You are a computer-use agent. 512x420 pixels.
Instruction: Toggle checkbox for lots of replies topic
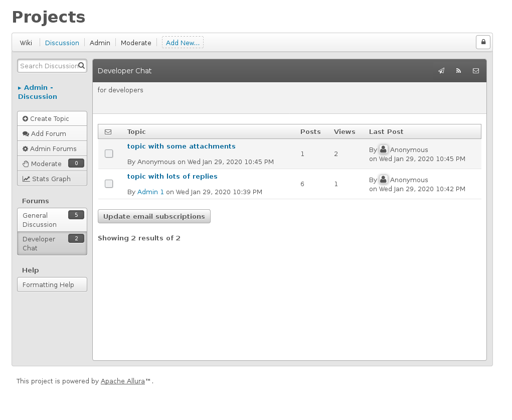(109, 184)
